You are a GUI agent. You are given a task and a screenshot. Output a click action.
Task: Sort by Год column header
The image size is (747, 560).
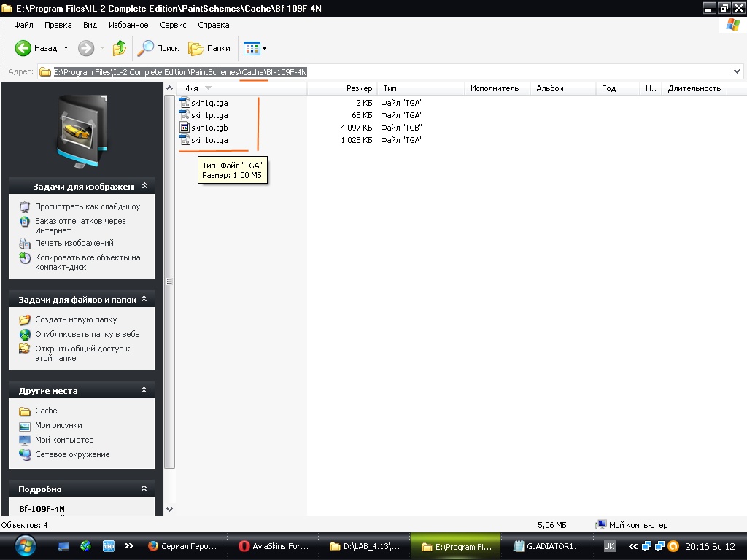click(x=617, y=88)
